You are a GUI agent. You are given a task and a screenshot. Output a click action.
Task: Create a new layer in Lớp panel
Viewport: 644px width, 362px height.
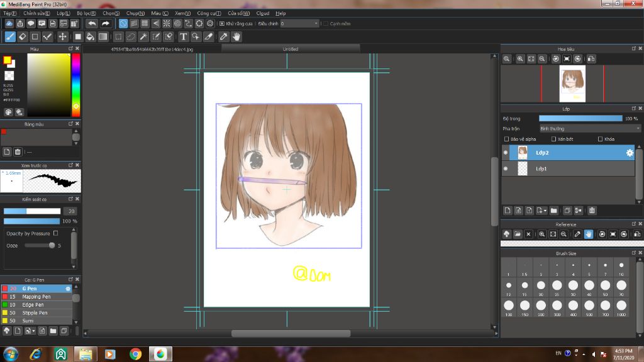508,211
